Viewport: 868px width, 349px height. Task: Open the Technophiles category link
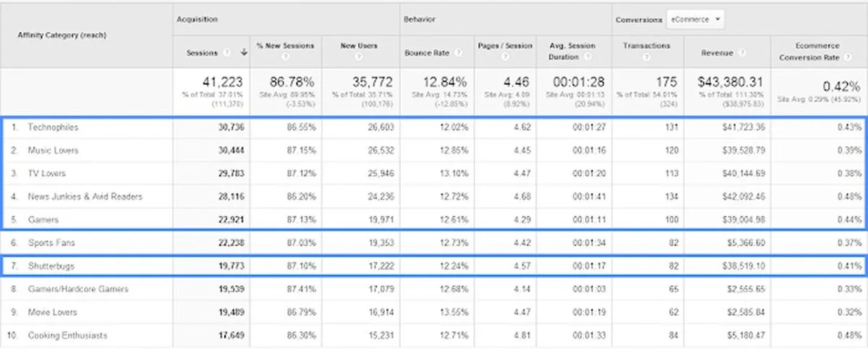pyautogui.click(x=53, y=127)
